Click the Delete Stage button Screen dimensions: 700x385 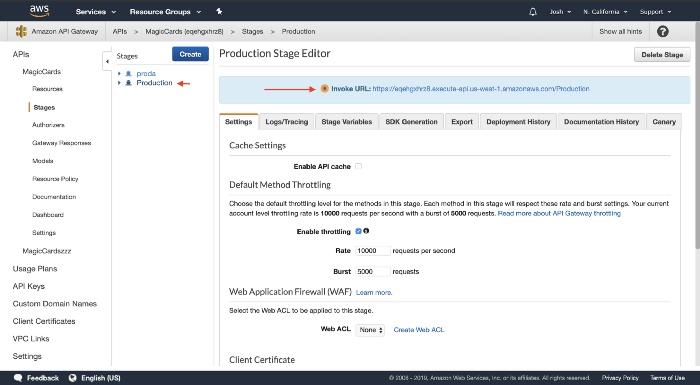(662, 54)
